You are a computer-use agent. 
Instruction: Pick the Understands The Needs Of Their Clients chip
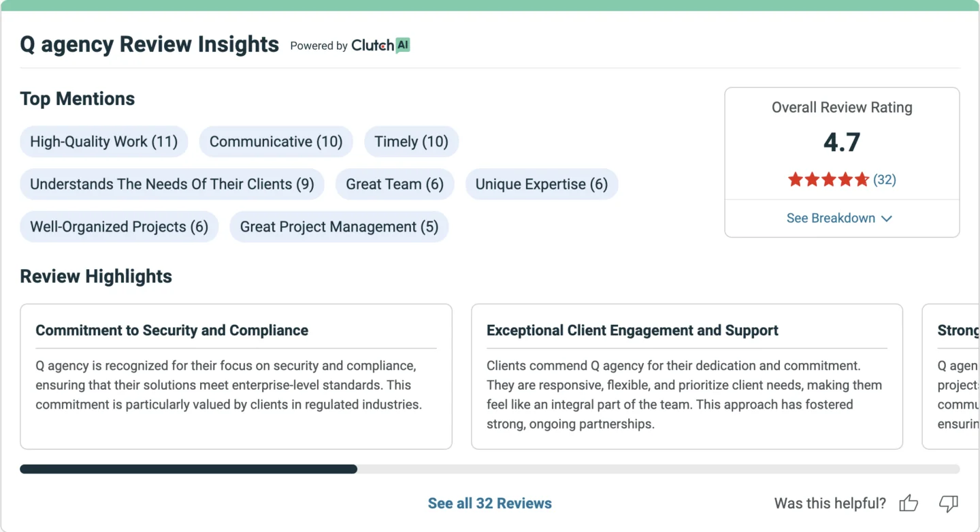coord(172,184)
